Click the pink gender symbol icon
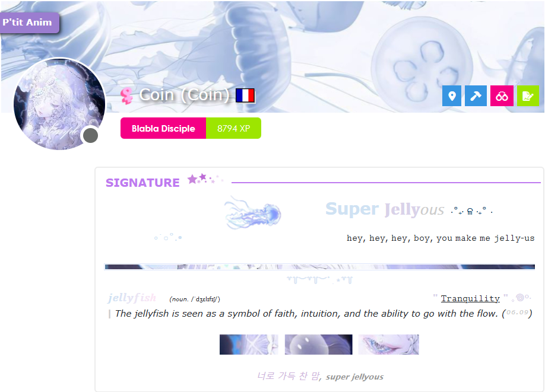 [x=127, y=96]
